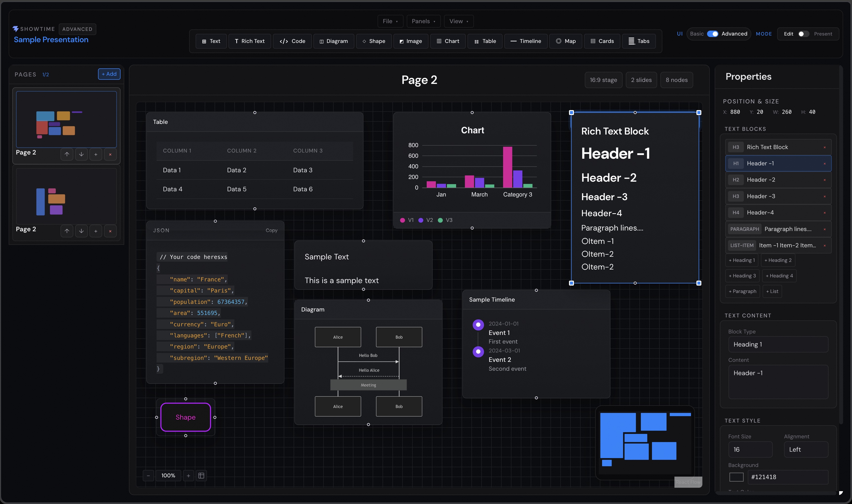Click Event 2 marker in Sample Timeline
The image size is (852, 504).
(x=478, y=351)
